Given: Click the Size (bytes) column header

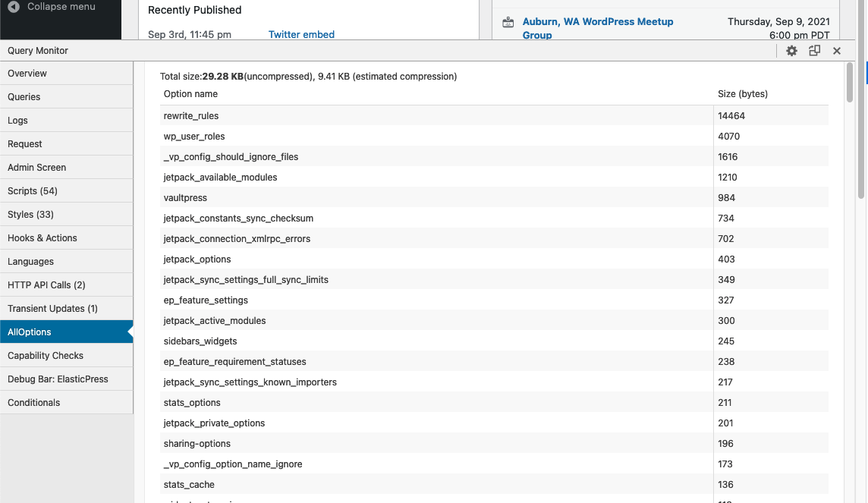Looking at the screenshot, I should [742, 94].
